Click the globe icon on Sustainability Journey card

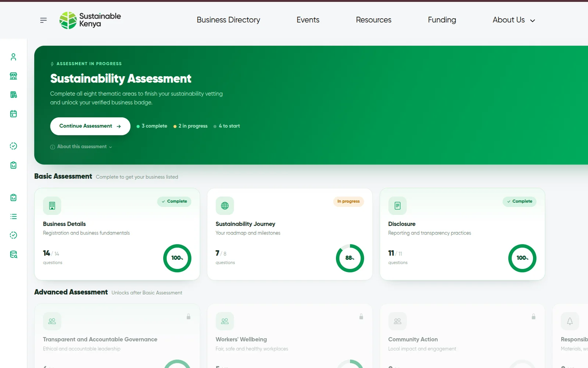point(225,206)
